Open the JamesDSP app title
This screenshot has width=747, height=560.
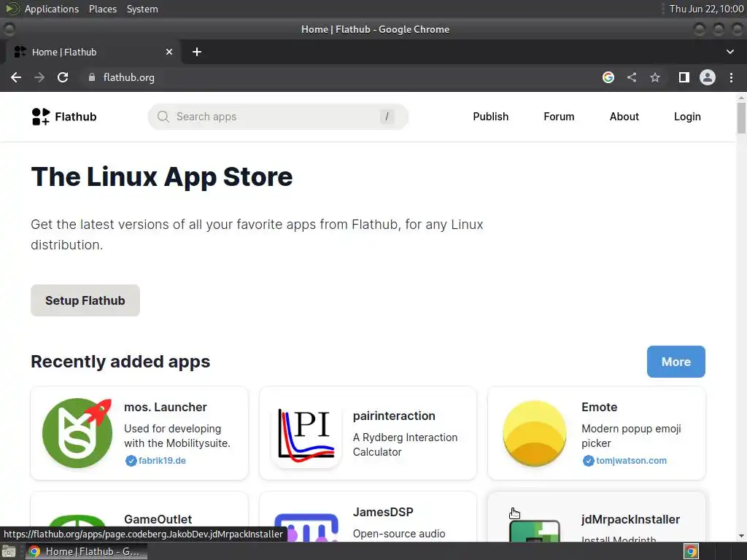[x=383, y=512]
